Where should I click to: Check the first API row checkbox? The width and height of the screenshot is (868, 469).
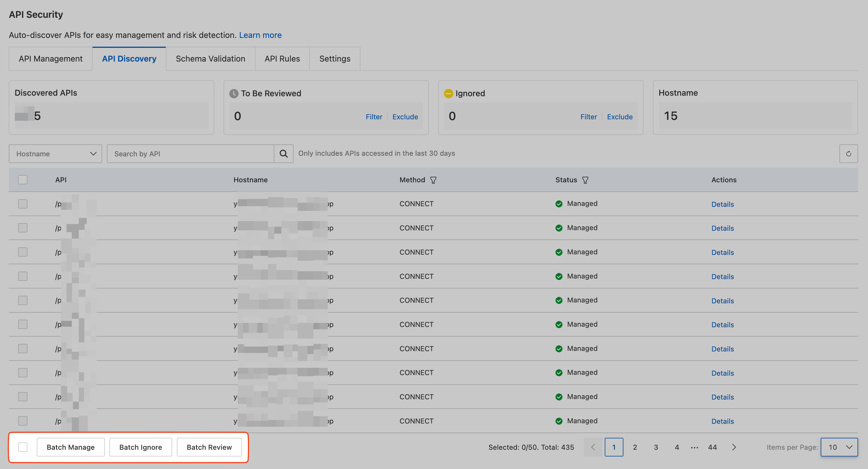[x=23, y=204]
